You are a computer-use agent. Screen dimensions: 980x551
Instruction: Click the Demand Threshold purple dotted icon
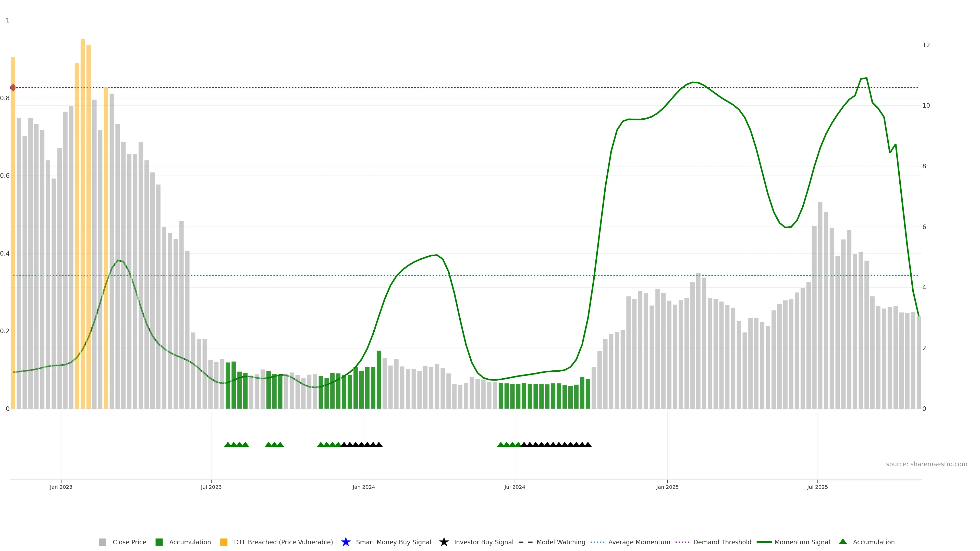[682, 542]
